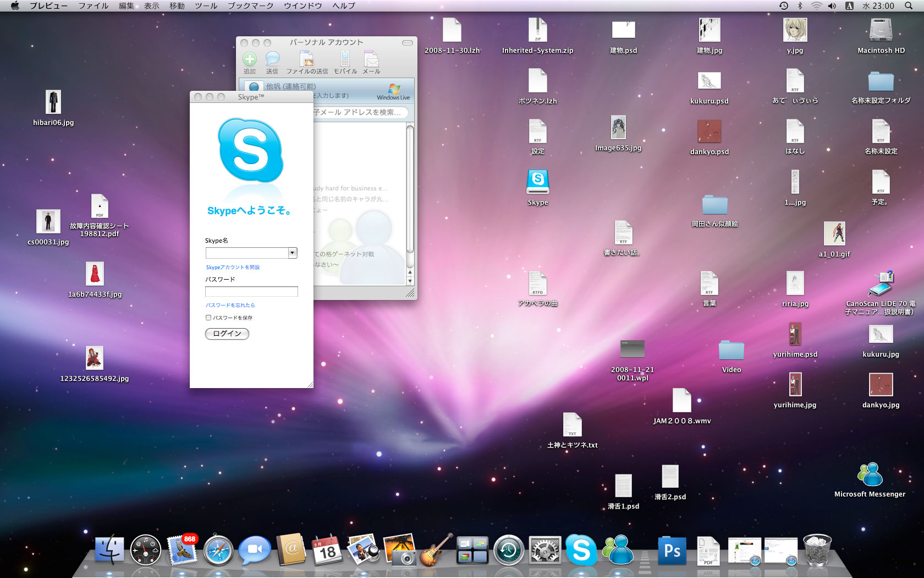Open the ブックマーク menu
This screenshot has height=578, width=924.
point(251,6)
